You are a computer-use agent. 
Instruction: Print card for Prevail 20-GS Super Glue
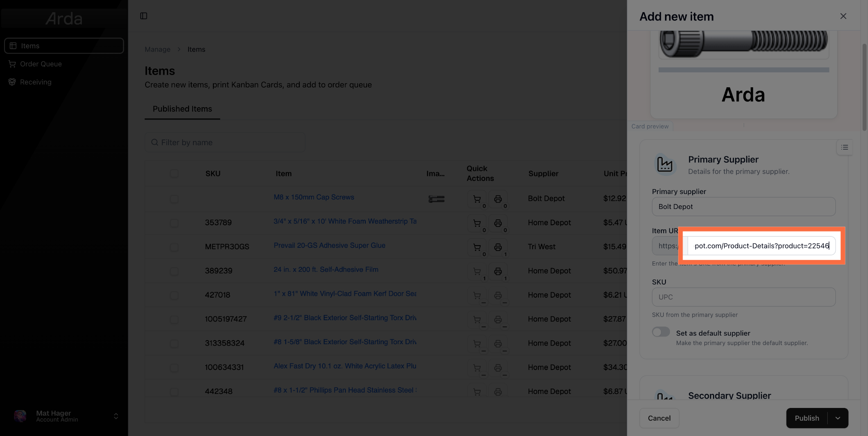pos(498,247)
